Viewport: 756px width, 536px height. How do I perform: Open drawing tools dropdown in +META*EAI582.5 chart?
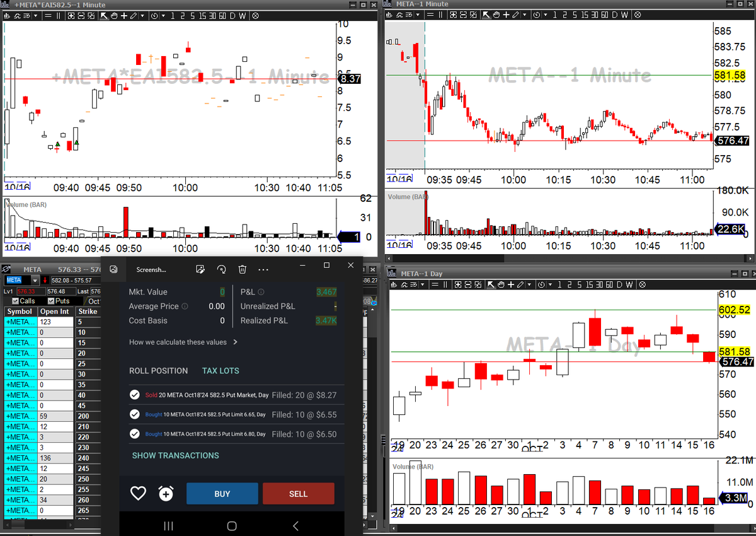tap(142, 16)
